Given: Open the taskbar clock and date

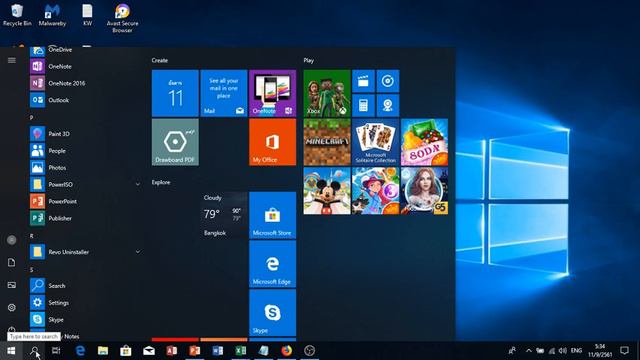Looking at the screenshot, I should point(600,351).
